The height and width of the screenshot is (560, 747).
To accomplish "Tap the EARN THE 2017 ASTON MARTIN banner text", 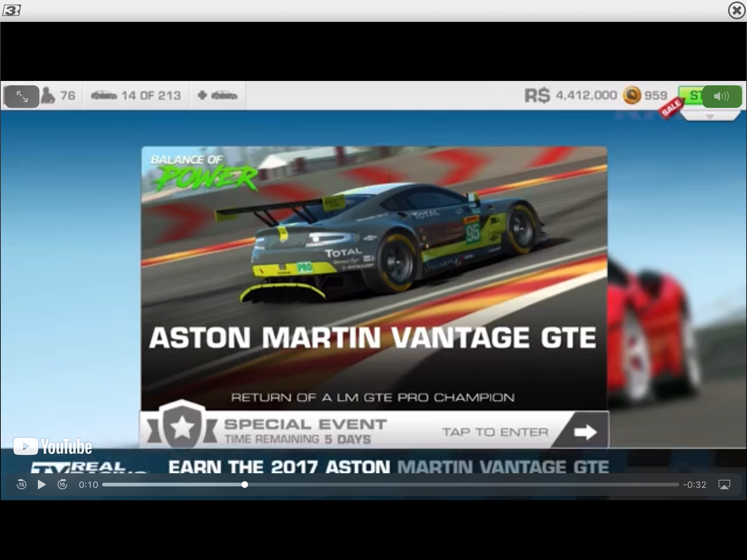I will tap(389, 467).
